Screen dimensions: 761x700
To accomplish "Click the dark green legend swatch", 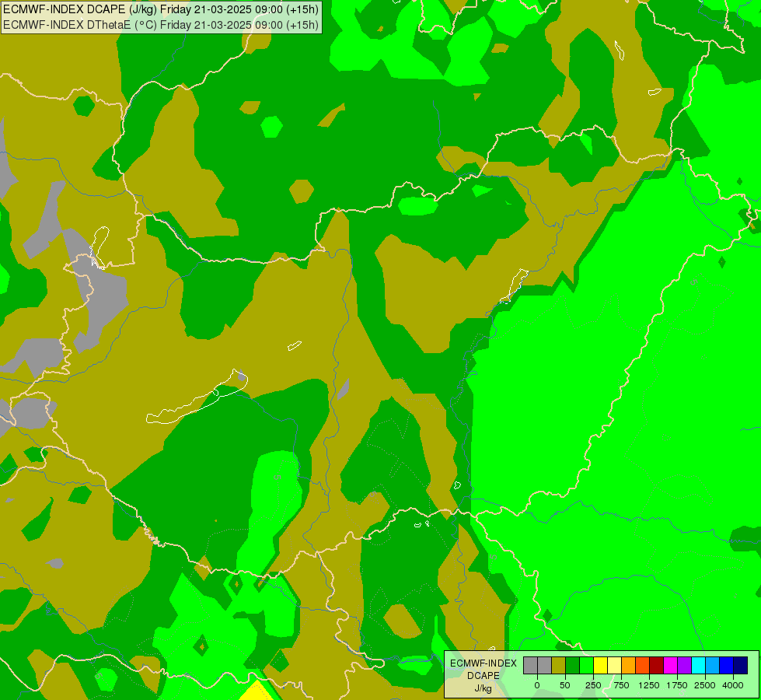I will [x=573, y=666].
